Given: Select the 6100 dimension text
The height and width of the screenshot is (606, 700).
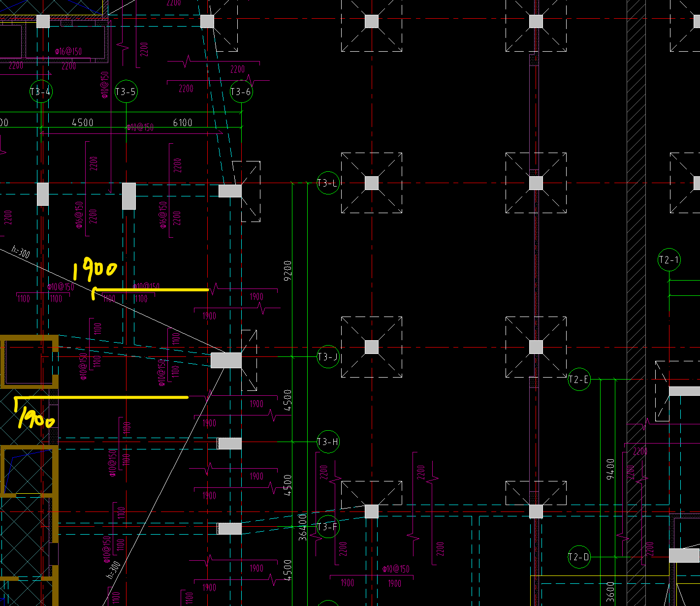Looking at the screenshot, I should click(x=183, y=122).
